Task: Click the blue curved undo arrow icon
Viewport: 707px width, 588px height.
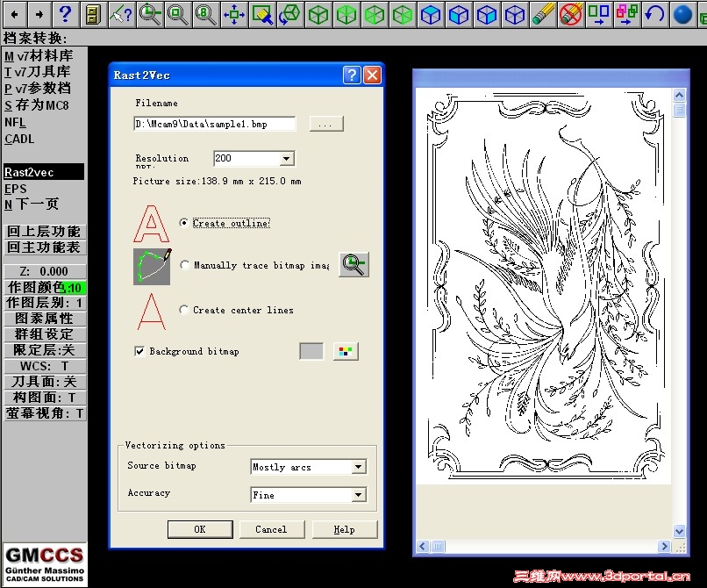Action: 654,14
